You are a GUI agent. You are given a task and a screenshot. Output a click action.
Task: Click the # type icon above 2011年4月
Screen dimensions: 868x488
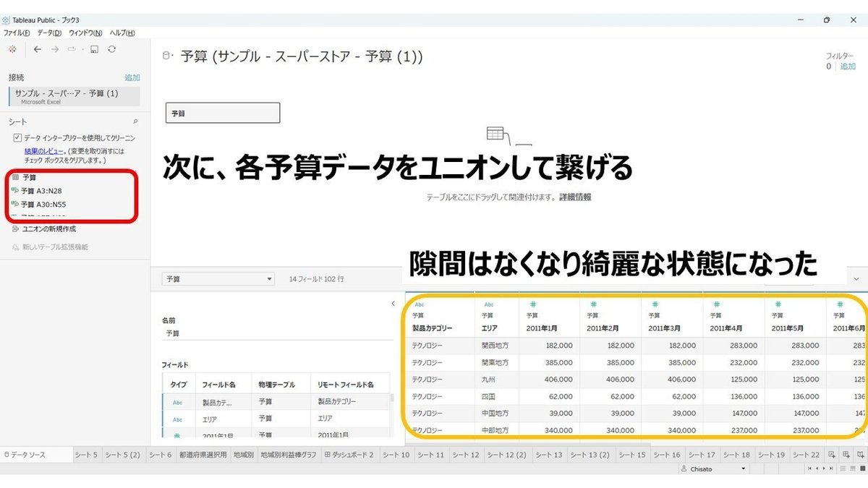point(717,304)
